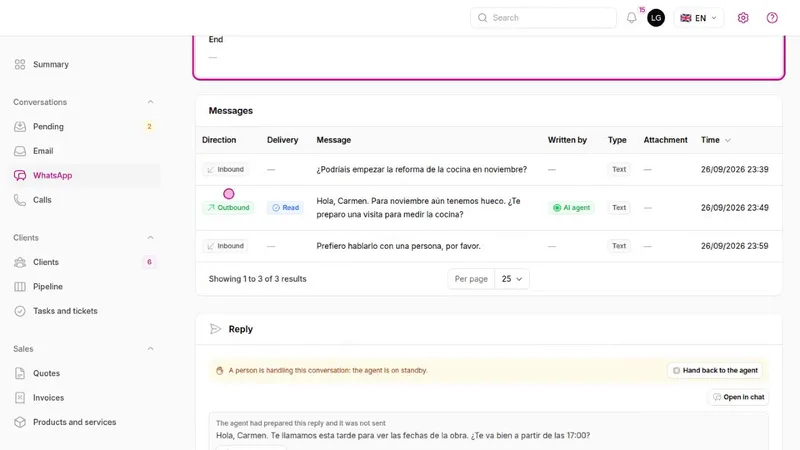Open the LG user avatar menu

click(x=656, y=18)
